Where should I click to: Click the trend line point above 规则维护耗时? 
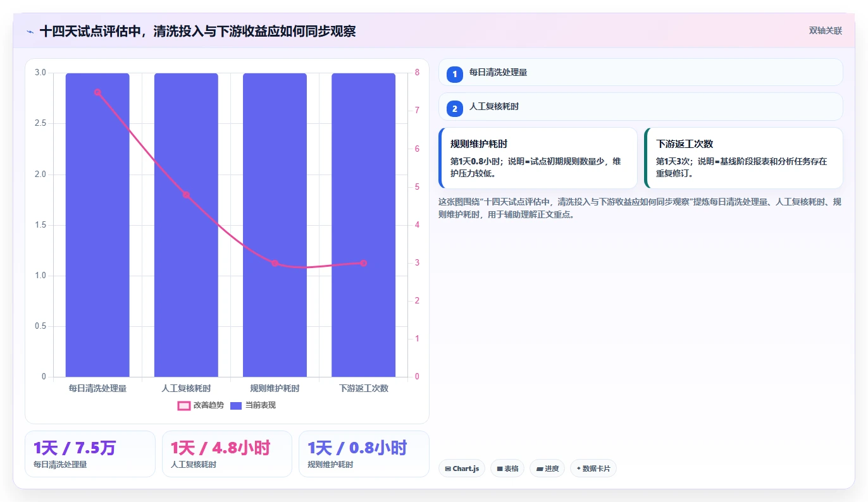pyautogui.click(x=275, y=263)
